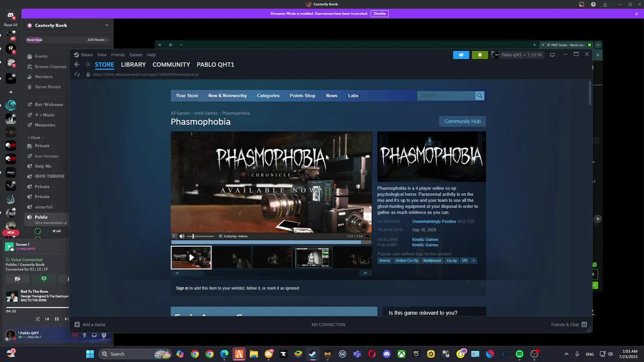Open Spotify from Windows taskbar
This screenshot has width=644, height=362.
click(520, 354)
